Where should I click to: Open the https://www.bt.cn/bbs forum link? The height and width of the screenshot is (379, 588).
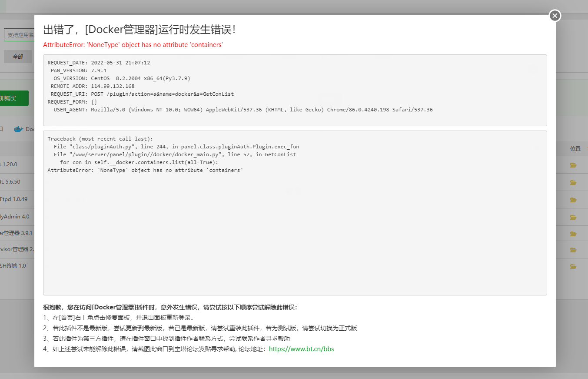(302, 349)
